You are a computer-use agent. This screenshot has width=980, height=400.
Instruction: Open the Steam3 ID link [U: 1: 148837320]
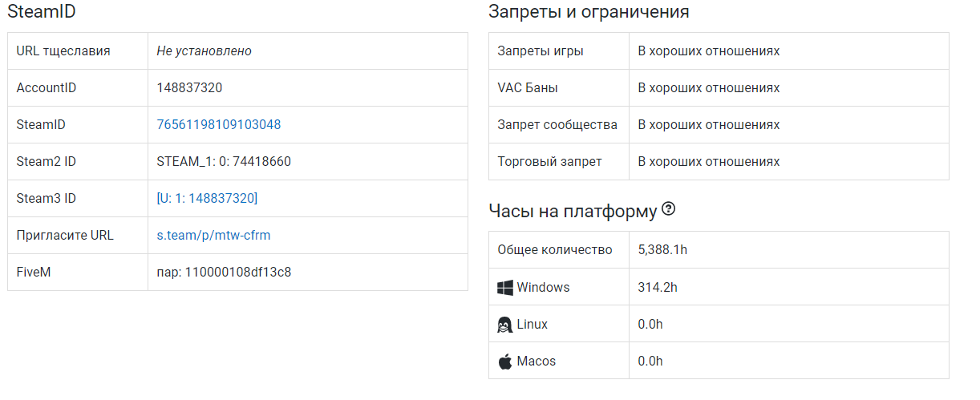(208, 199)
